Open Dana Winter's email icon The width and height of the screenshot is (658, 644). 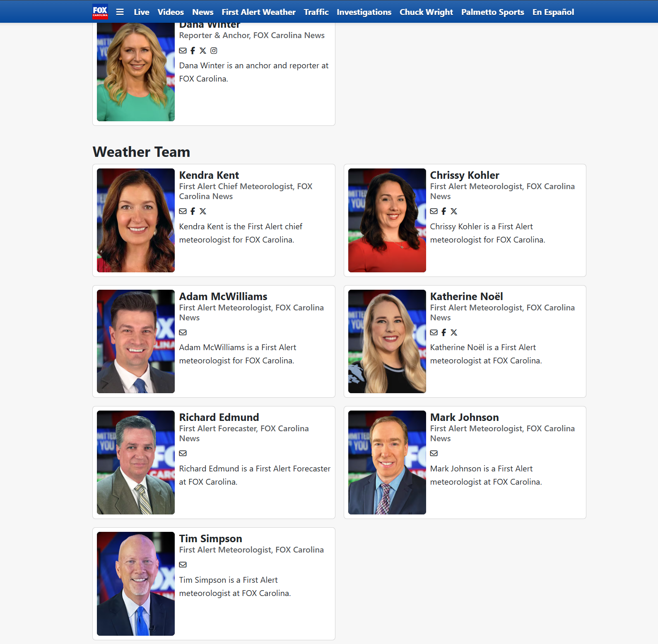pos(183,50)
